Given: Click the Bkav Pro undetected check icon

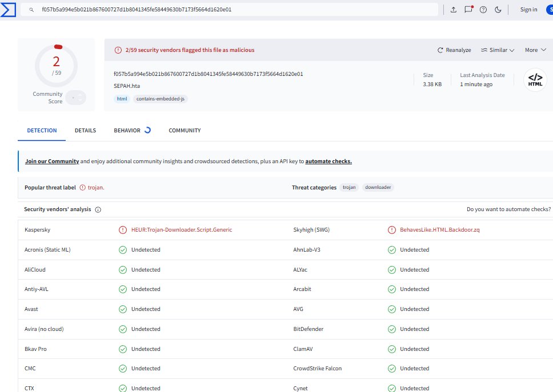Looking at the screenshot, I should click(123, 349).
